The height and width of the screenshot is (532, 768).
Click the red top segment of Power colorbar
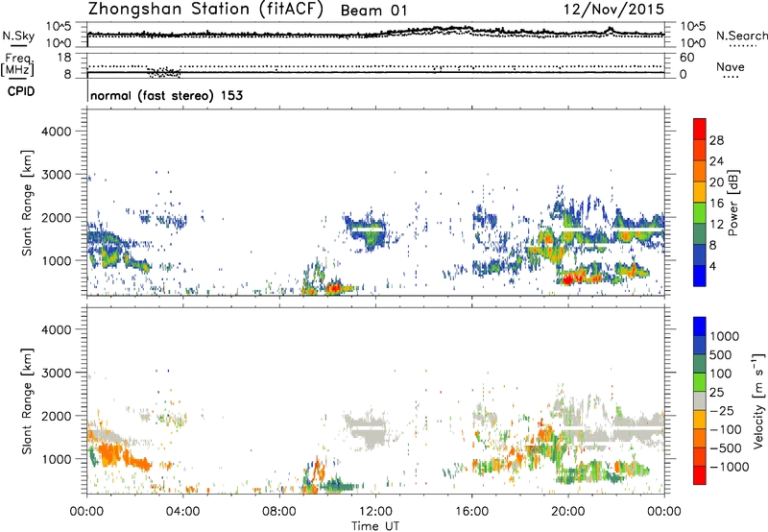700,129
